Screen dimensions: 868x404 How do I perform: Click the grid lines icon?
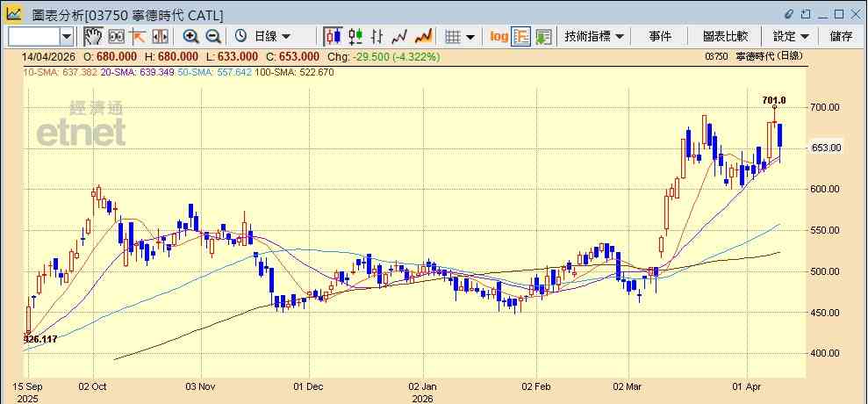pos(454,37)
